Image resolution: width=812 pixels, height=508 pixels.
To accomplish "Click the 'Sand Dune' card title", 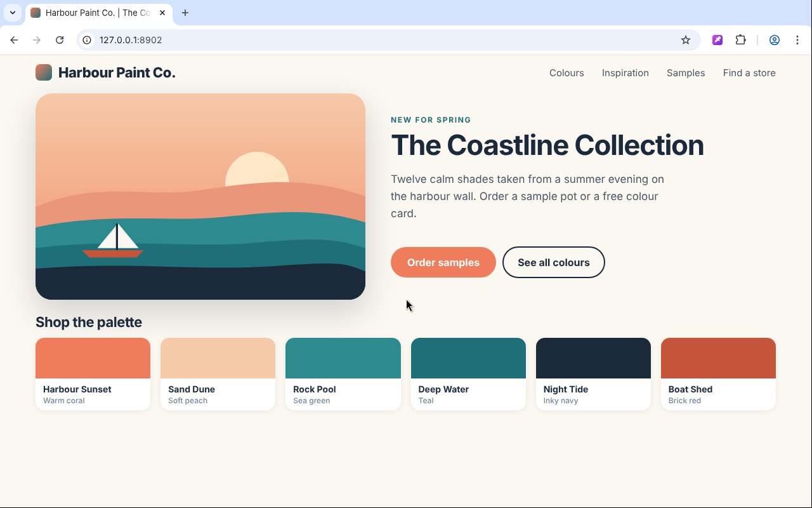I will coord(192,389).
